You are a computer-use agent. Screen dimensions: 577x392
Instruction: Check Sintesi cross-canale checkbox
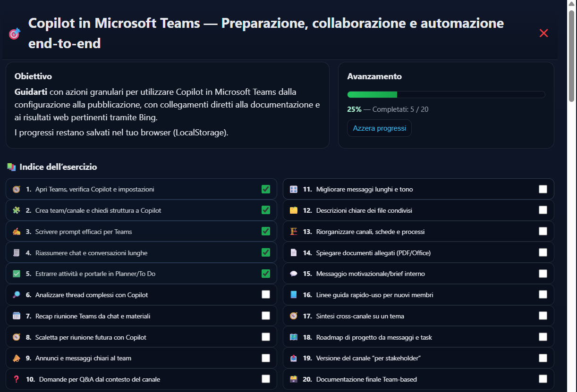[543, 316]
